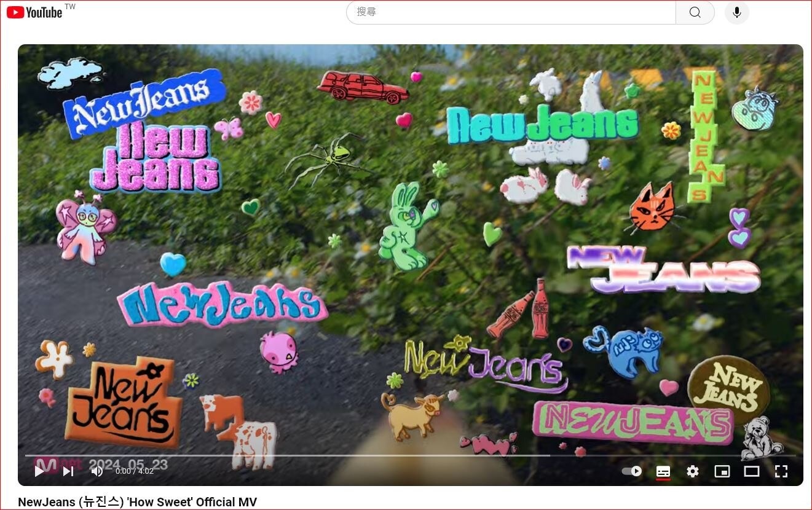Screen dimensions: 812x510
Task: Mute the video volume
Action: 97,471
